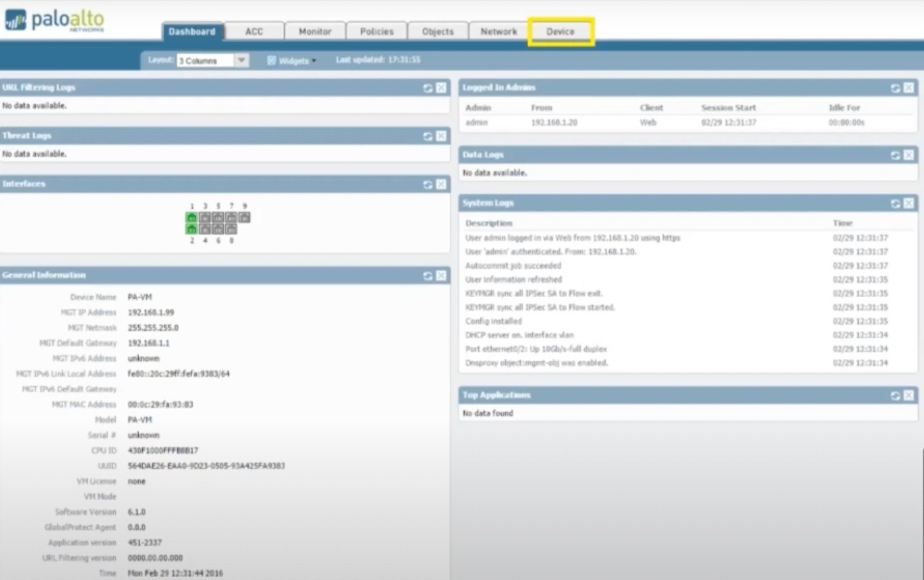Click interface port 9 icon
924x580 pixels.
[x=244, y=217]
